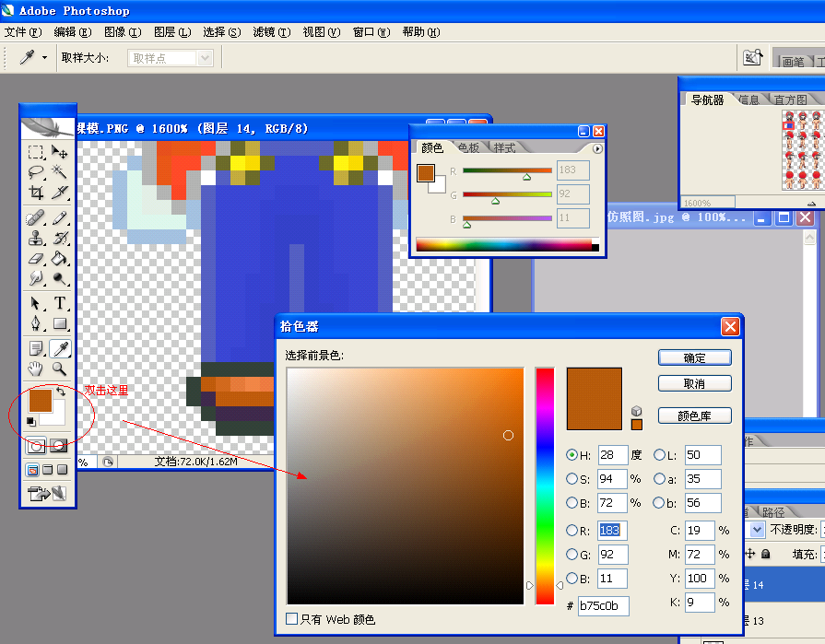825x644 pixels.
Task: Select the S saturation radio button
Action: pyautogui.click(x=572, y=479)
